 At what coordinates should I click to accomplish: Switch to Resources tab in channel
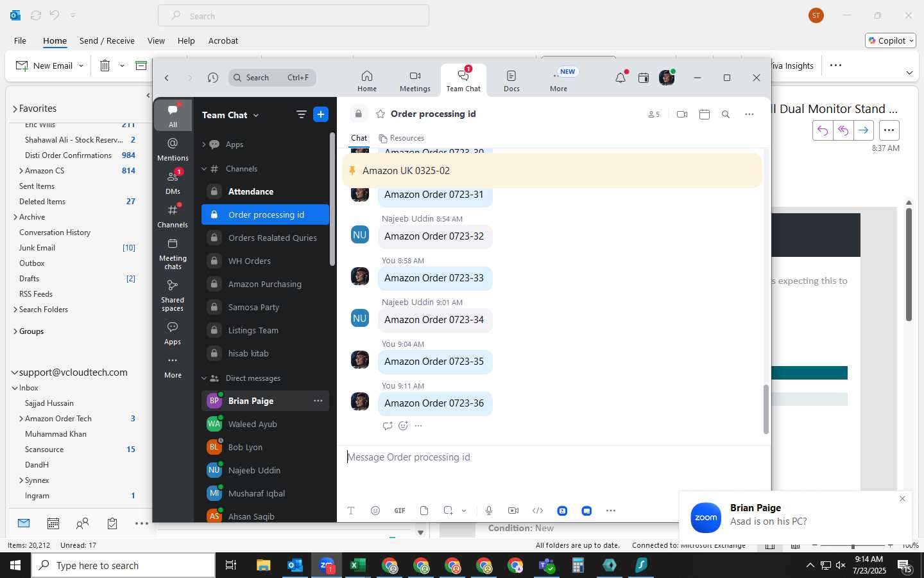(402, 138)
